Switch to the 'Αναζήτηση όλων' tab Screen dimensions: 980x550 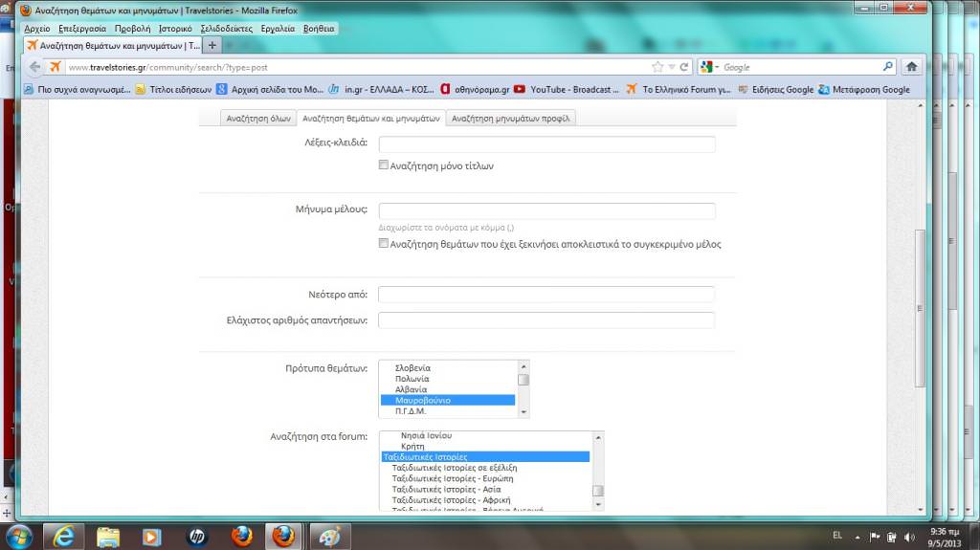coord(257,119)
